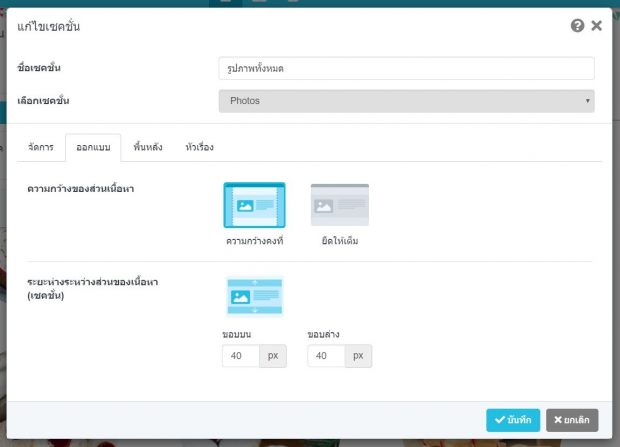Select the ความกว้างคงที่ fixed width layout

click(x=254, y=205)
